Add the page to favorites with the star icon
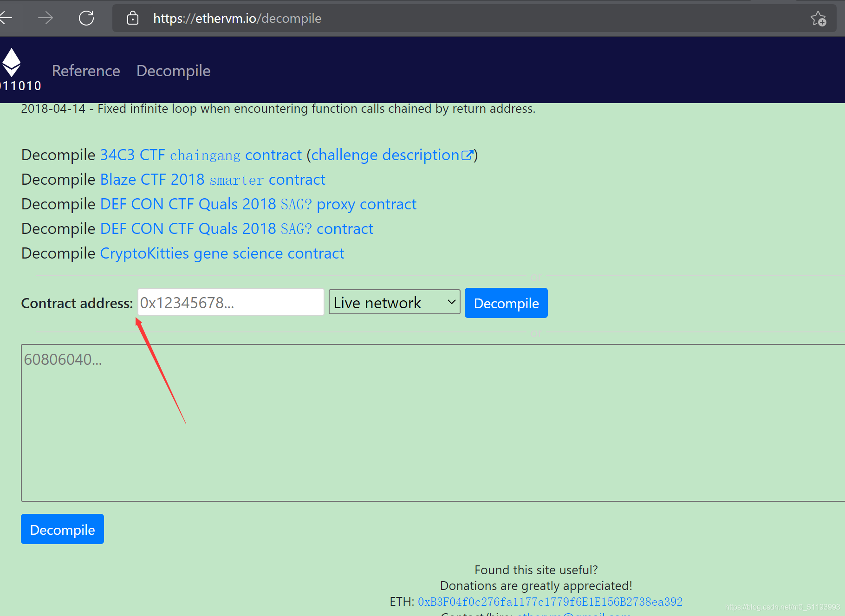This screenshot has height=616, width=845. 818,19
